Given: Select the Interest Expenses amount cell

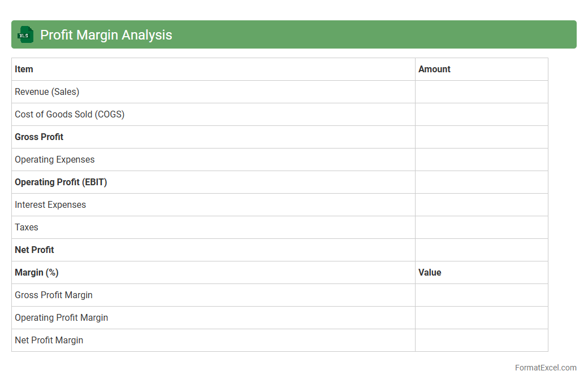Looking at the screenshot, I should pos(481,205).
